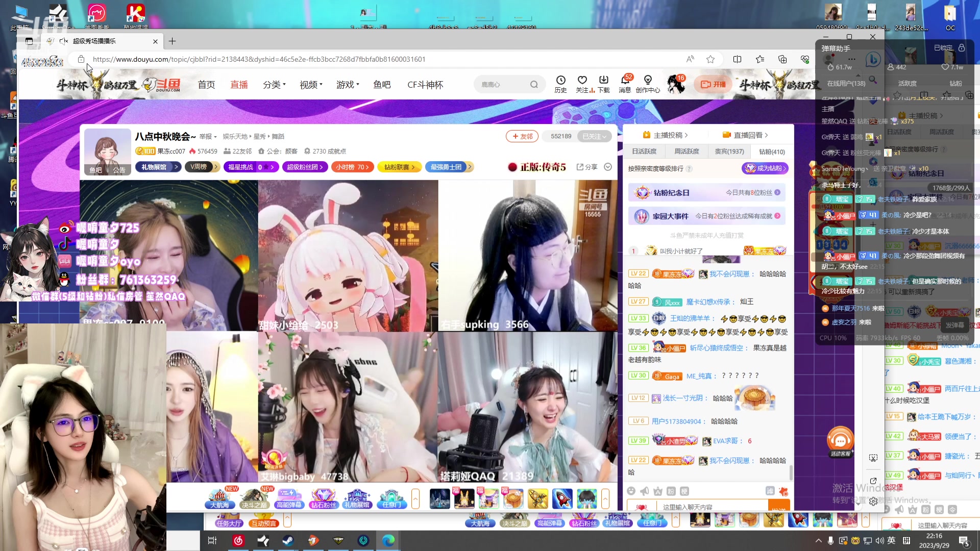Click the help question mark beside 按照亲密度等级排行
This screenshot has width=980, height=551.
(689, 169)
